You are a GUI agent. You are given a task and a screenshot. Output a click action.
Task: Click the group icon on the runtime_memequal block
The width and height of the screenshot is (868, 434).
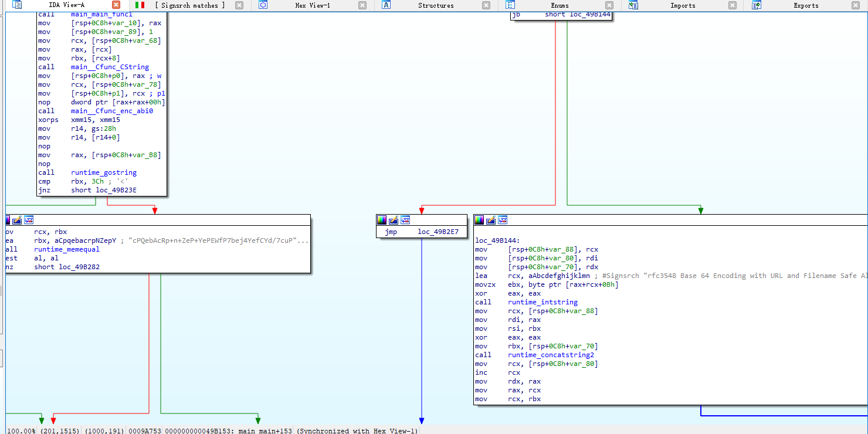pyautogui.click(x=29, y=220)
